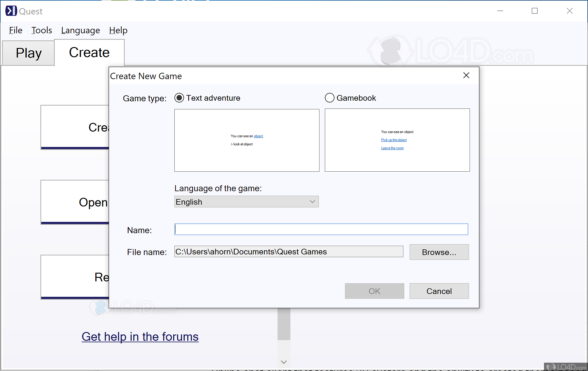
Task: Click the scroll down arrow chevron
Action: (284, 362)
